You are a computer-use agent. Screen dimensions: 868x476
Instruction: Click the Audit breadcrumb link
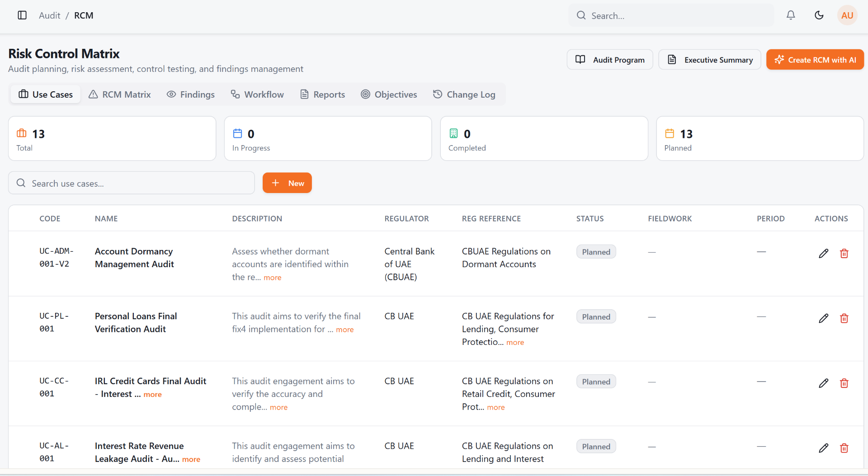[49, 15]
